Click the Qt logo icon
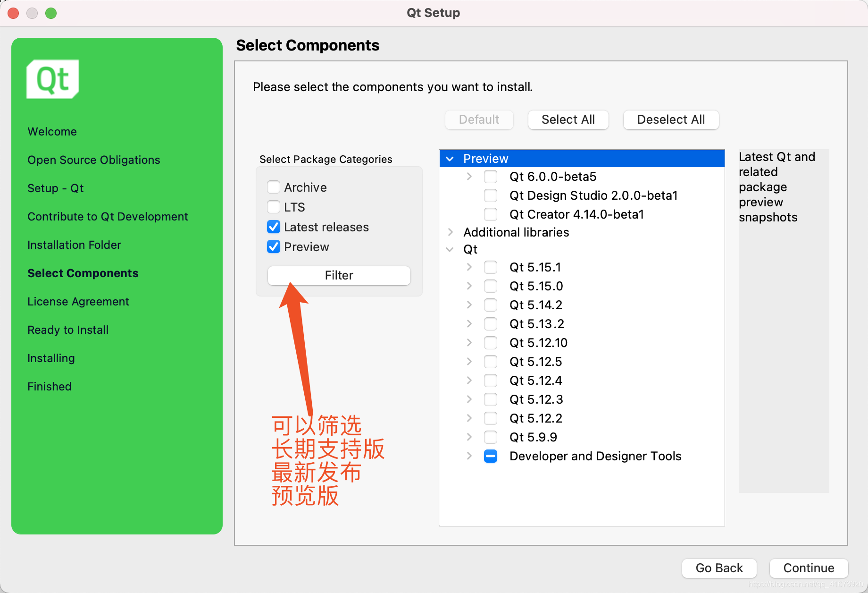Screen dimensions: 868x593 [52, 79]
